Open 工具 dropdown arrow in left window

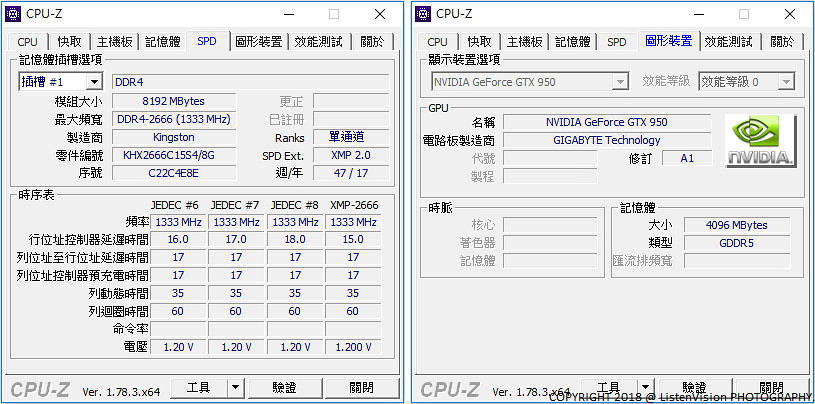pyautogui.click(x=235, y=387)
